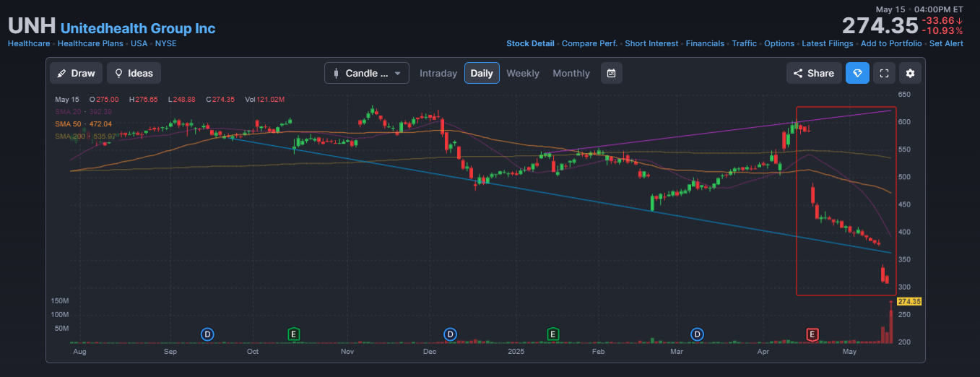Click the blue diamond premium icon
The image size is (980, 377).
click(857, 73)
